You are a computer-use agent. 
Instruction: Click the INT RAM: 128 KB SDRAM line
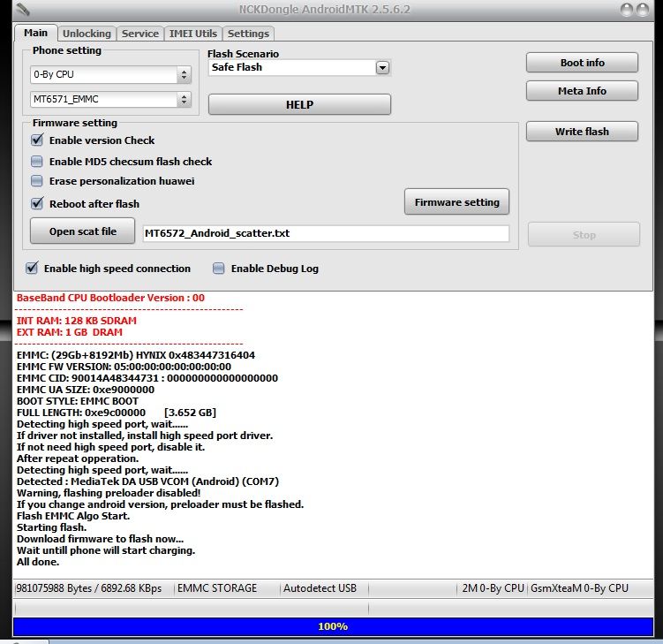click(x=77, y=321)
